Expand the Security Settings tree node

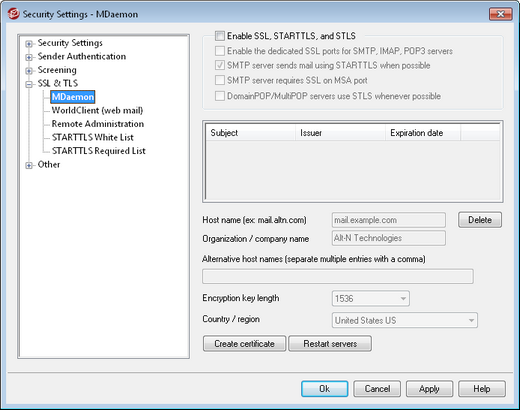click(29, 44)
